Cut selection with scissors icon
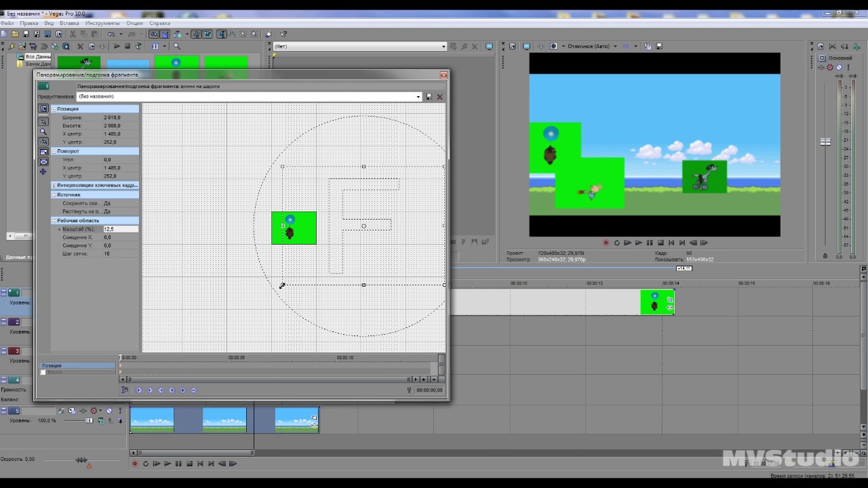 point(73,34)
